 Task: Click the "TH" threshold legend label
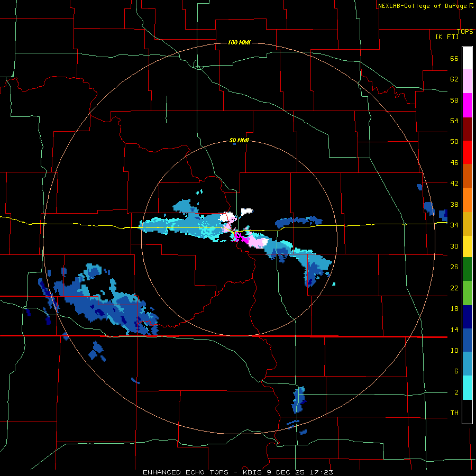454,413
